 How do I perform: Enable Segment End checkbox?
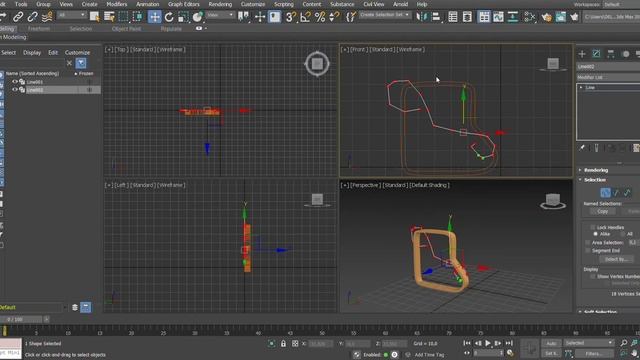pos(588,251)
